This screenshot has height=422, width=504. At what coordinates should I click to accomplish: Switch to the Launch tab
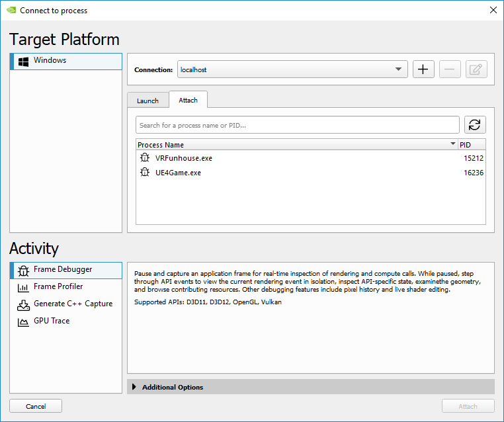click(x=147, y=101)
